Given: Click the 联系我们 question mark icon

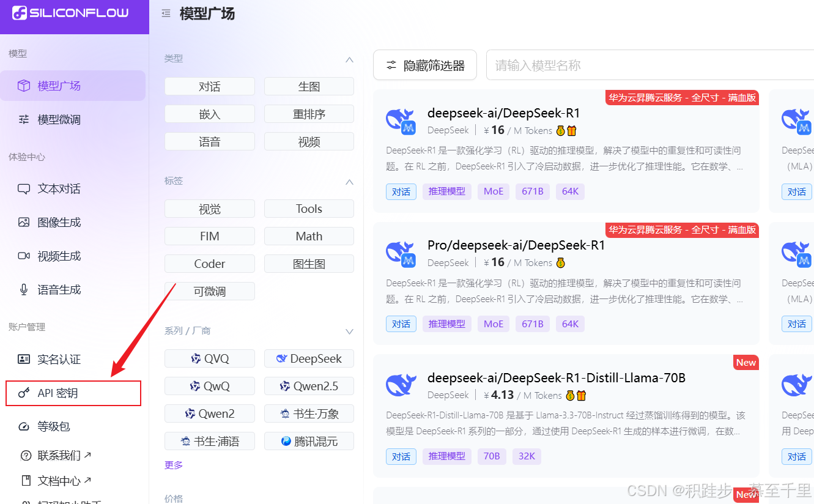Looking at the screenshot, I should click(x=26, y=456).
